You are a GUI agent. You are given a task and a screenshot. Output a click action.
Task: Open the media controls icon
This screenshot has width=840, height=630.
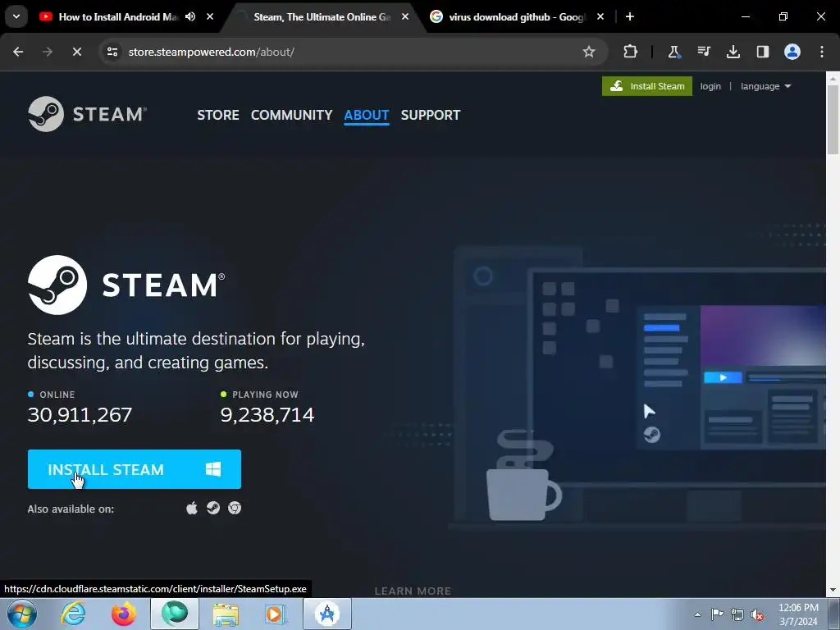[704, 52]
